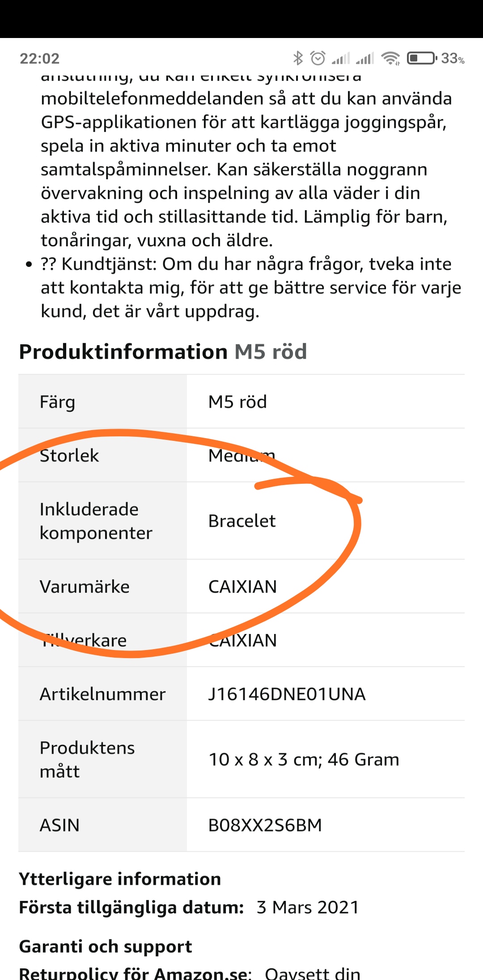Image resolution: width=483 pixels, height=980 pixels.
Task: Tap the M5 röd color value
Action: [237, 402]
